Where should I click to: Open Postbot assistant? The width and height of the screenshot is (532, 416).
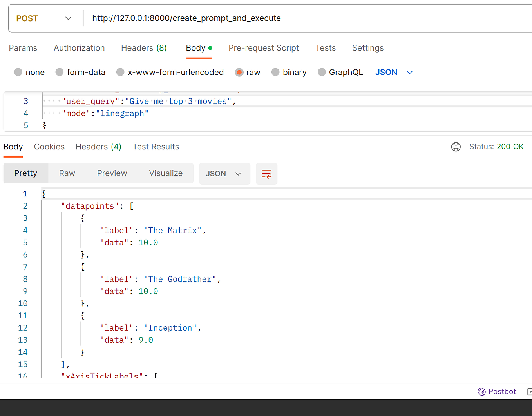[497, 391]
